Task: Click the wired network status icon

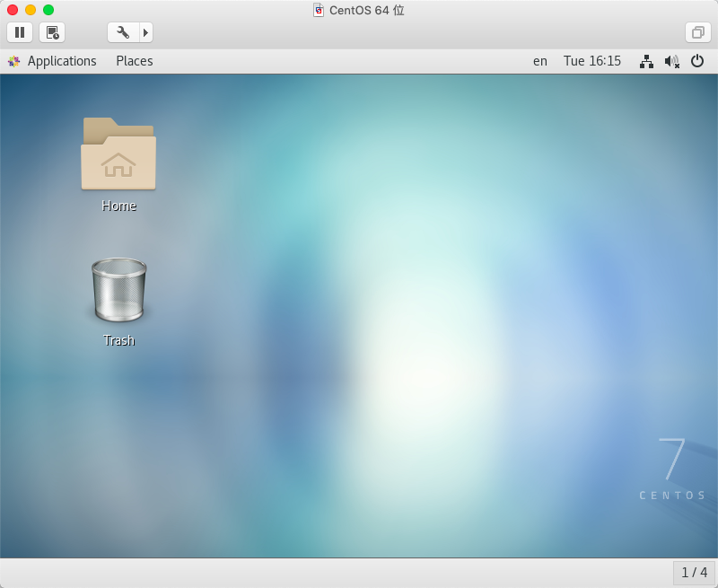Action: click(646, 61)
